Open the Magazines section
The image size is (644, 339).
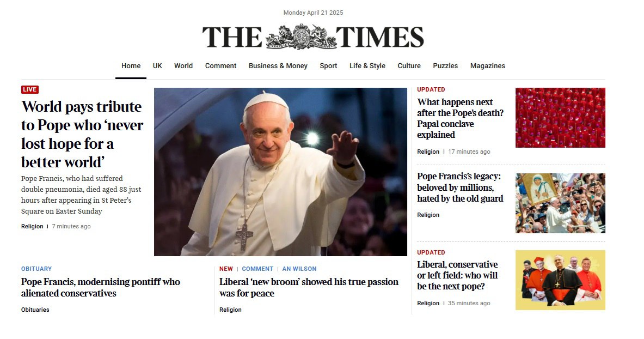(488, 66)
